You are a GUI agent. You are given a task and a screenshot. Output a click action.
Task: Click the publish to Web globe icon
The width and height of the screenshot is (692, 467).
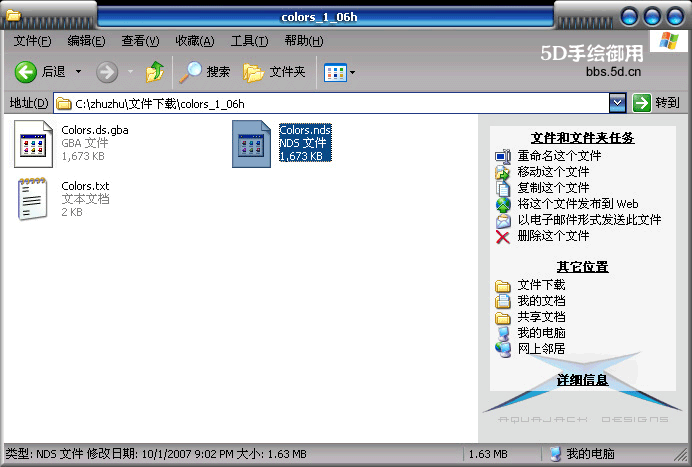click(503, 205)
